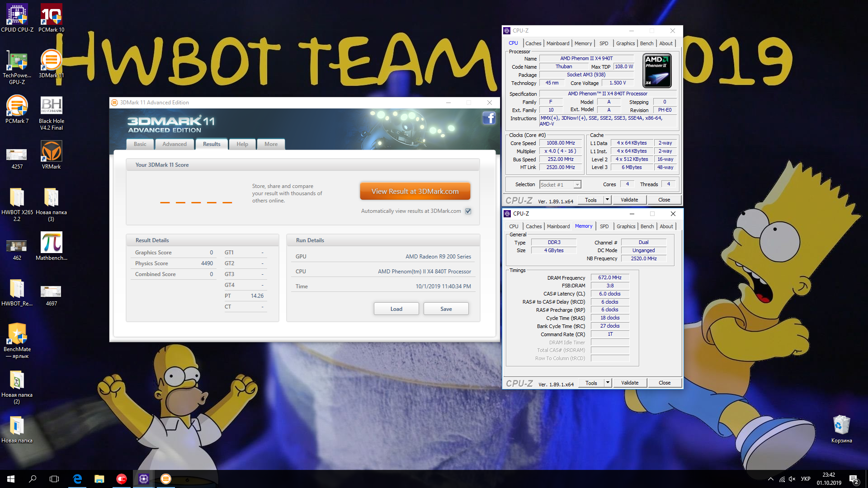Viewport: 868px width, 488px height.
Task: Open the Корзина recycle bin
Action: pos(841,429)
